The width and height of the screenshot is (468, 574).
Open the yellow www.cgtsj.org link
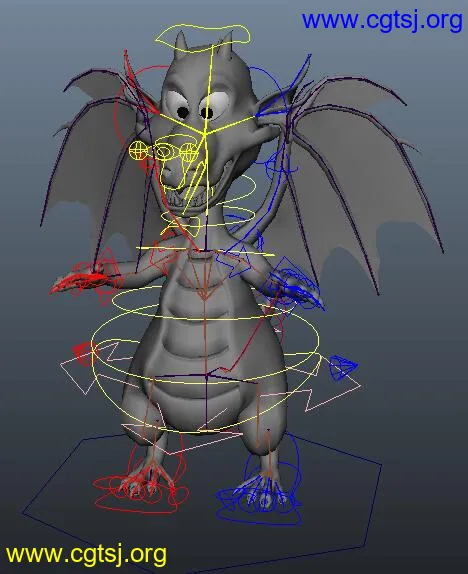tap(86, 554)
